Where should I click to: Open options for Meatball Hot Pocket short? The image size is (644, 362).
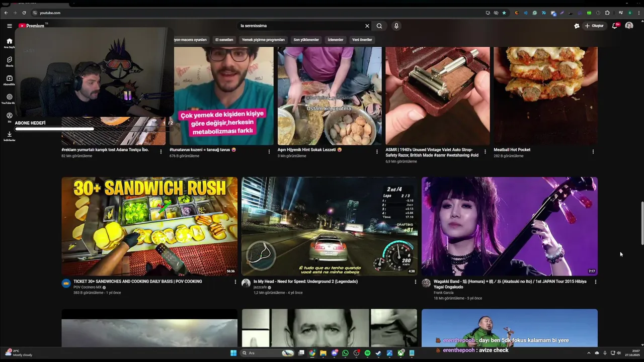click(593, 151)
